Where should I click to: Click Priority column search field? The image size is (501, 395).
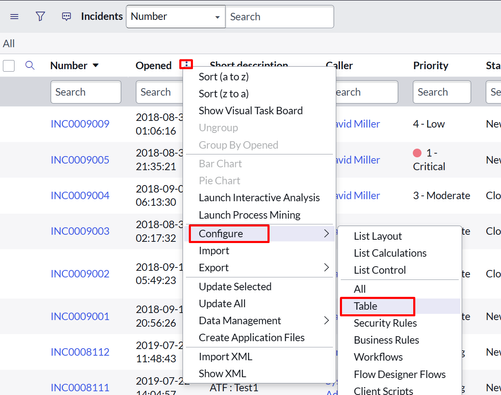tap(442, 92)
